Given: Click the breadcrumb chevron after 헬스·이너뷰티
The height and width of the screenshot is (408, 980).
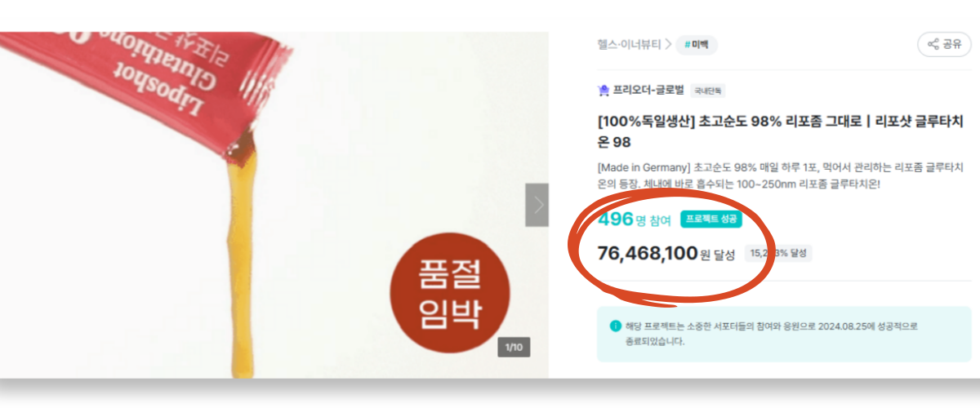Looking at the screenshot, I should pyautogui.click(x=668, y=45).
